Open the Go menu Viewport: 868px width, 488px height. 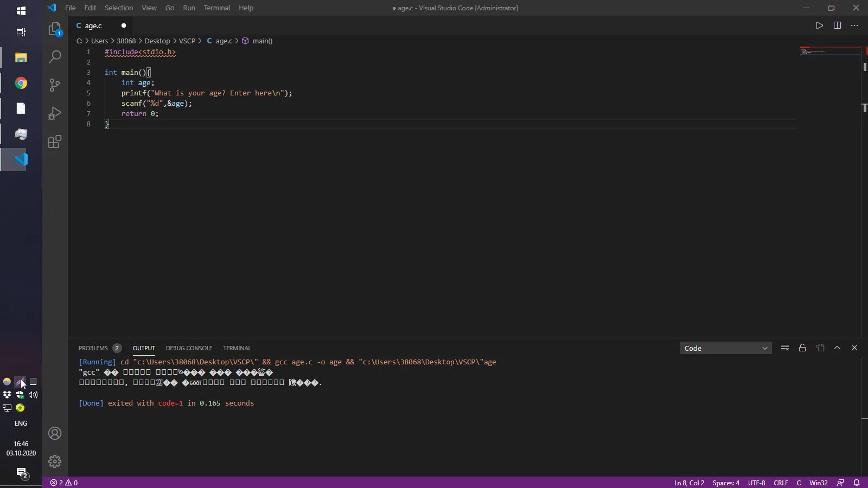pyautogui.click(x=170, y=8)
